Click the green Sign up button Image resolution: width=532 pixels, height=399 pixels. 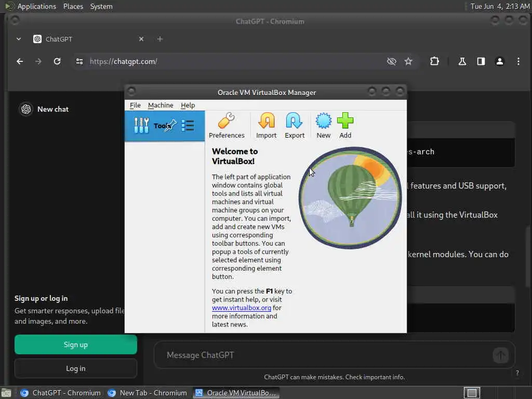pos(76,345)
